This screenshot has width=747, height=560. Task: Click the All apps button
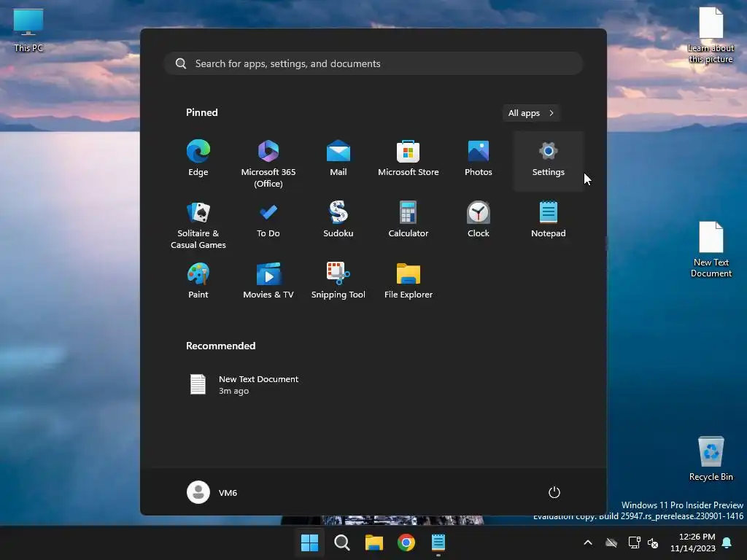(531, 113)
